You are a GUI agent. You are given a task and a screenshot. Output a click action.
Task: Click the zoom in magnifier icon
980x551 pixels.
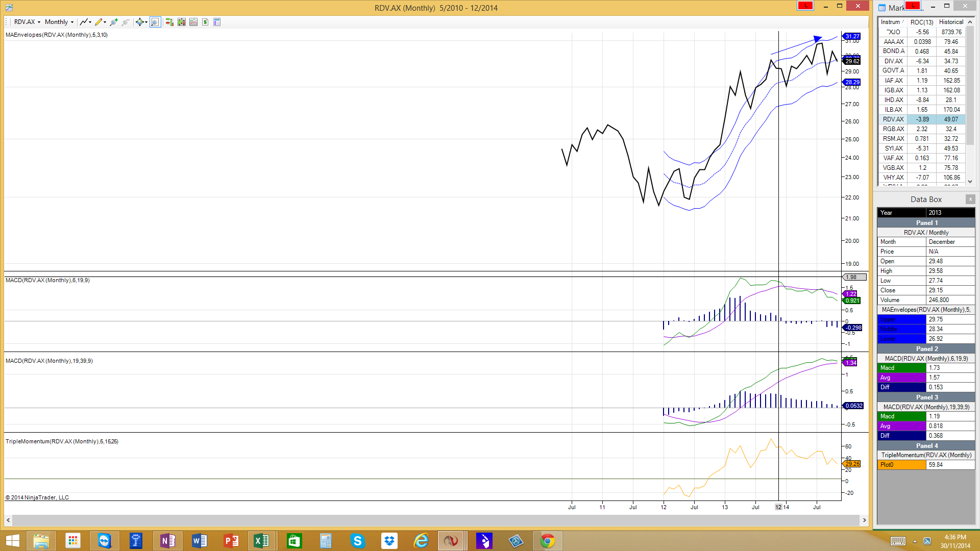point(113,22)
